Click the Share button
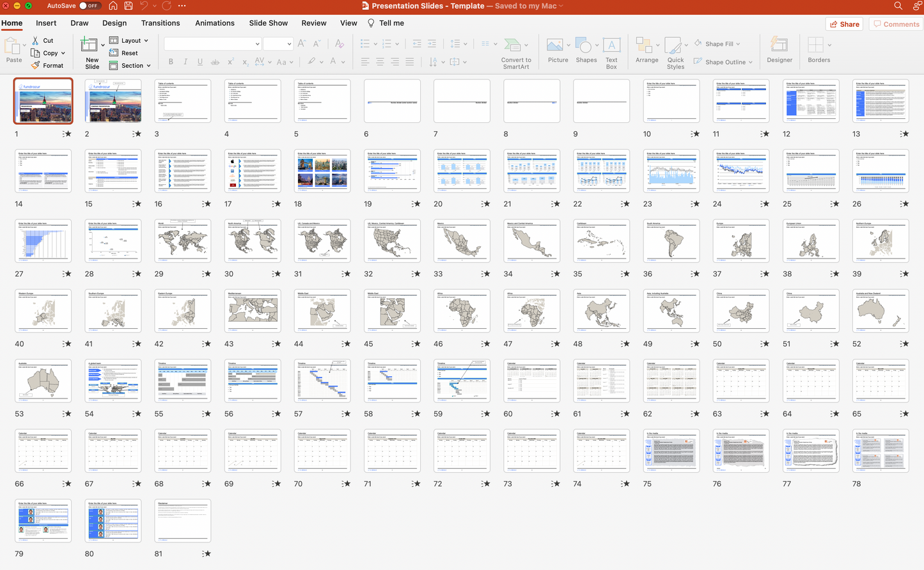The image size is (924, 570). (x=844, y=24)
